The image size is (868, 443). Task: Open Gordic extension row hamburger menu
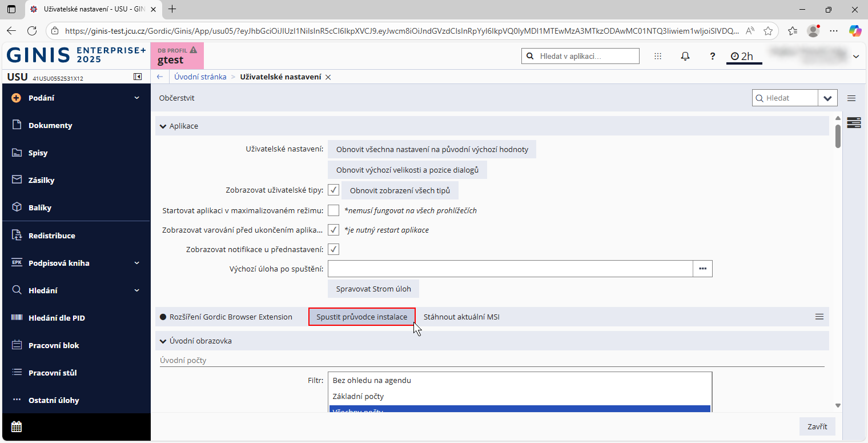click(x=819, y=317)
